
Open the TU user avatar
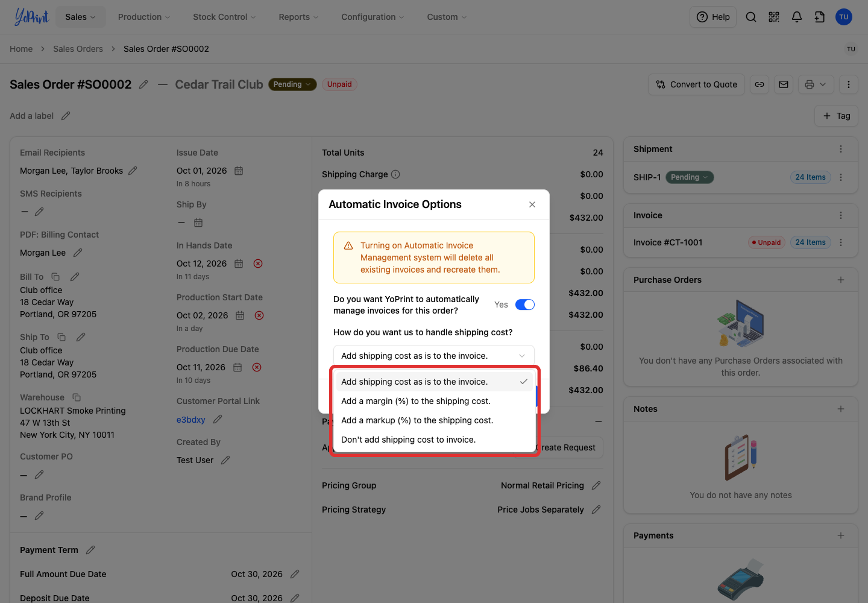[x=844, y=17]
